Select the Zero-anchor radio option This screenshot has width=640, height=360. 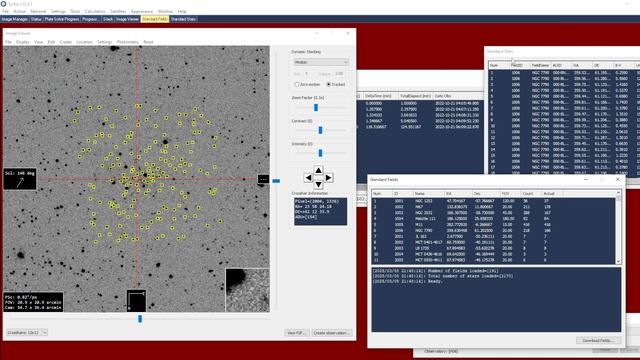(x=307, y=84)
